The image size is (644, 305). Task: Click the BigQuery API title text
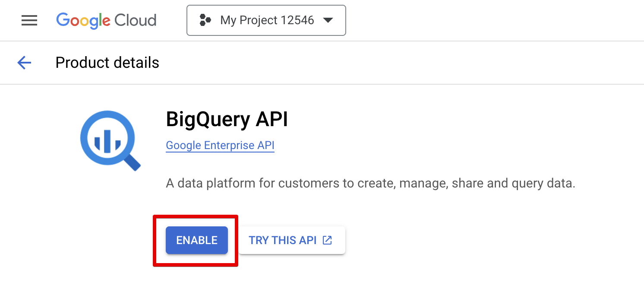[227, 120]
